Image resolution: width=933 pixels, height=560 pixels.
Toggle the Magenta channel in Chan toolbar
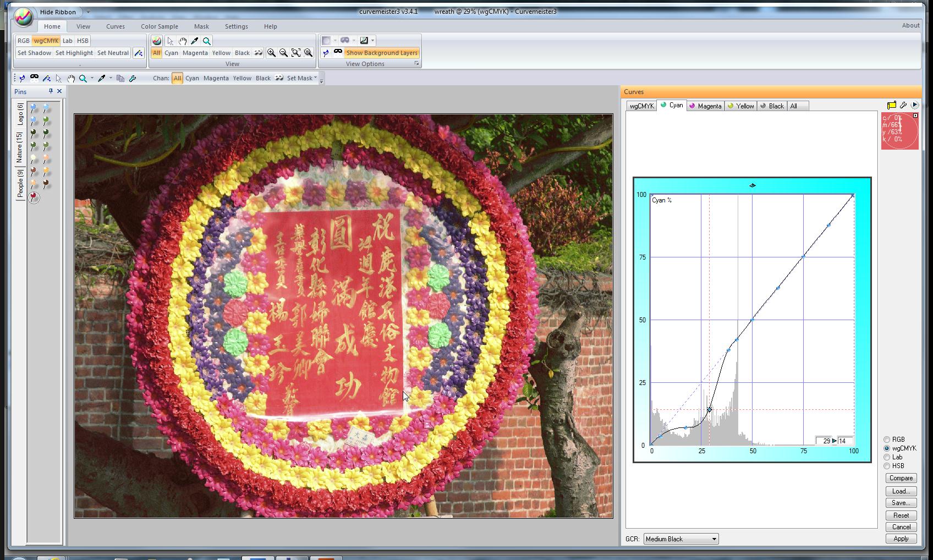click(216, 78)
